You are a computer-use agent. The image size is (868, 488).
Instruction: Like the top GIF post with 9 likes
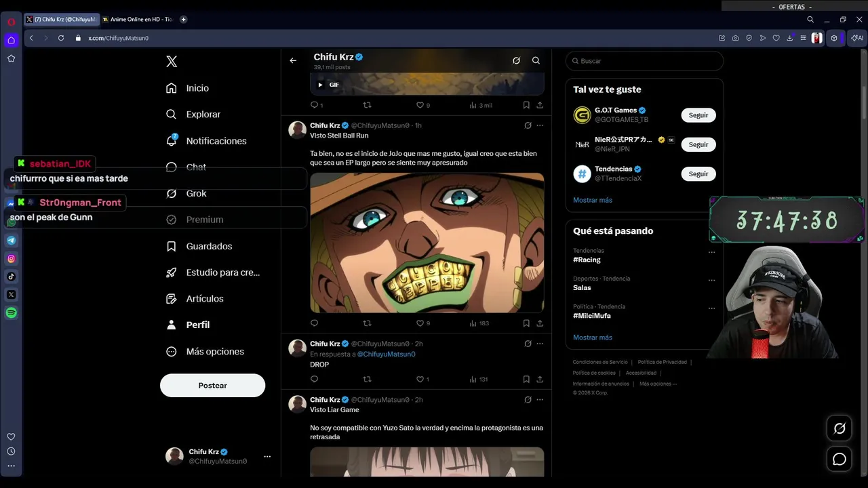pyautogui.click(x=420, y=105)
